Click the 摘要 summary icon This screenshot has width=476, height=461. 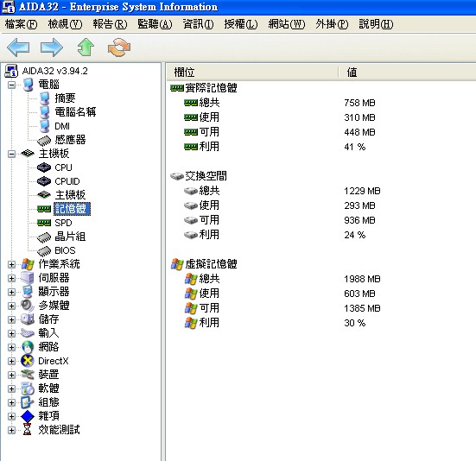point(44,98)
